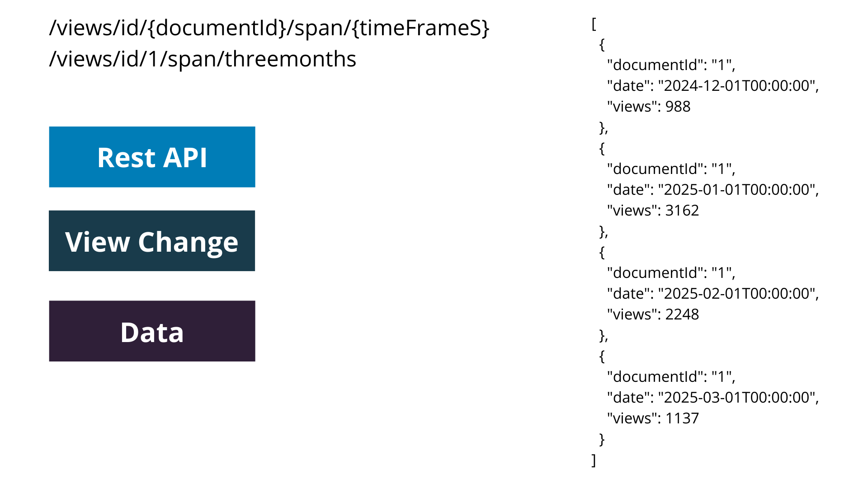Click the views 3162 value
This screenshot has width=868, height=488.
tap(653, 211)
